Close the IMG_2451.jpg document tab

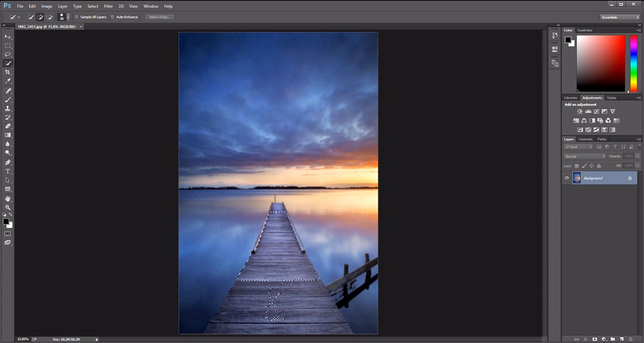click(81, 27)
